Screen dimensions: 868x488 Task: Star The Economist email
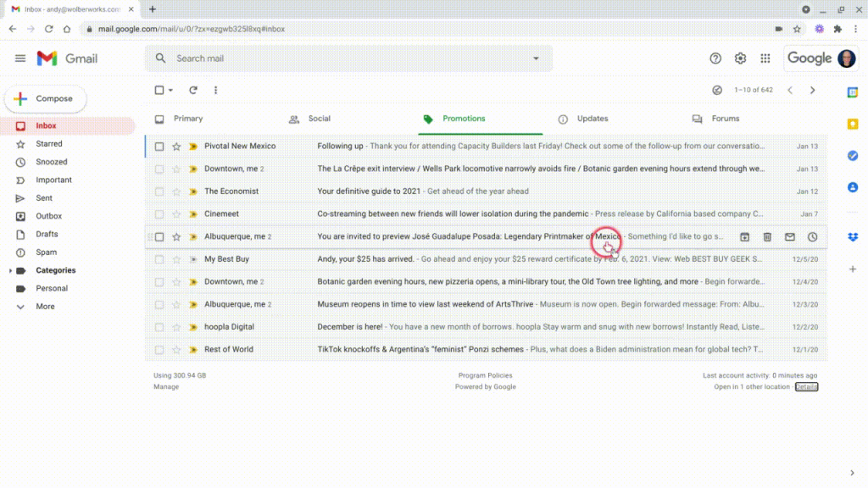(x=176, y=191)
